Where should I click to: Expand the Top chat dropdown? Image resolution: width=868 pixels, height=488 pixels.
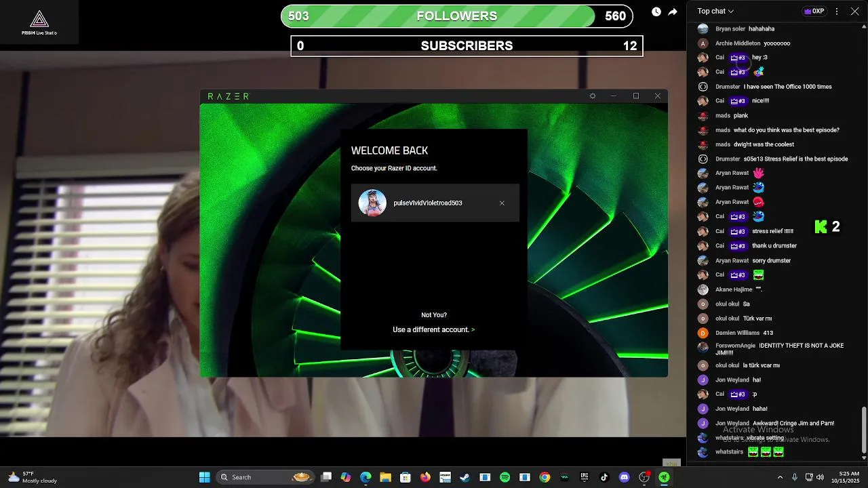(x=715, y=11)
